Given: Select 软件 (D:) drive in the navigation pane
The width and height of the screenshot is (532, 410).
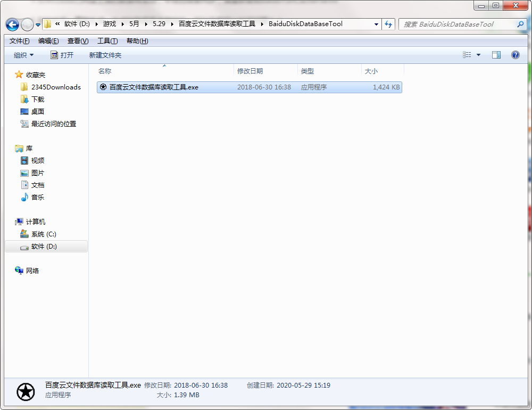Looking at the screenshot, I should [46, 247].
